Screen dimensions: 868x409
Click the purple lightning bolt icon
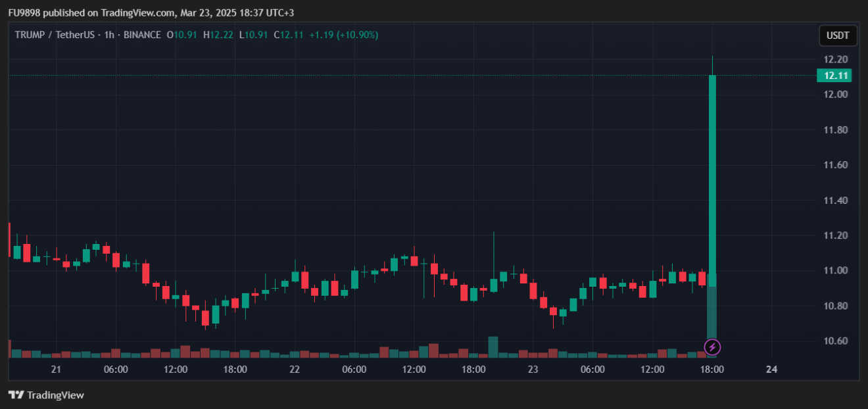[x=711, y=347]
